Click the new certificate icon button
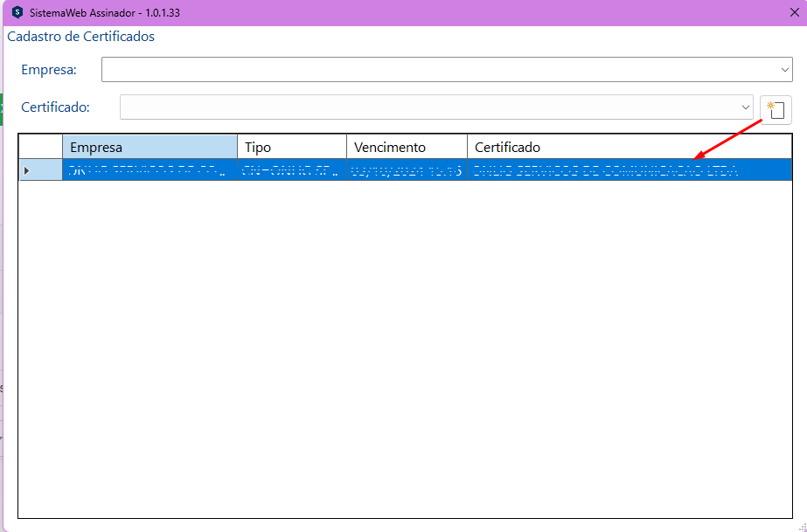This screenshot has height=532, width=807. tap(776, 110)
